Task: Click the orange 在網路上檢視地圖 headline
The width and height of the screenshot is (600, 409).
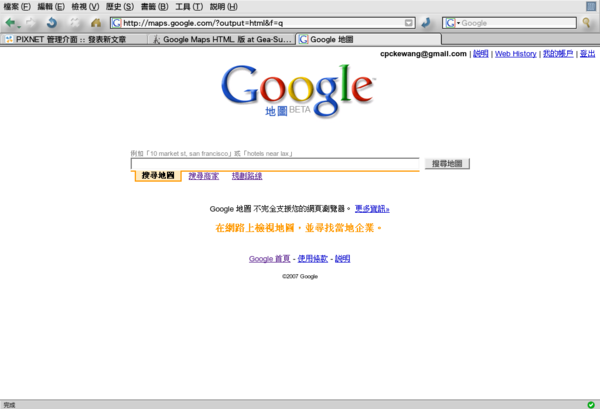Action: pyautogui.click(x=298, y=228)
